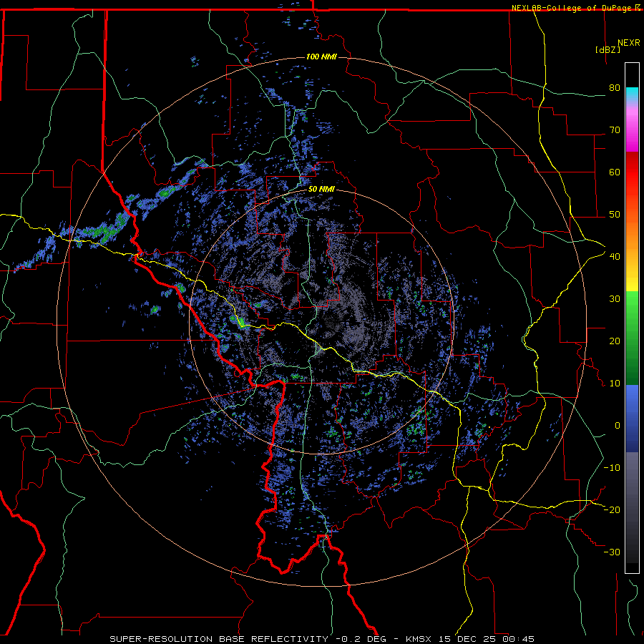The width and height of the screenshot is (644, 644).
Task: Click the '15 DEC 25 00:45' timestamp
Action: pos(487,639)
